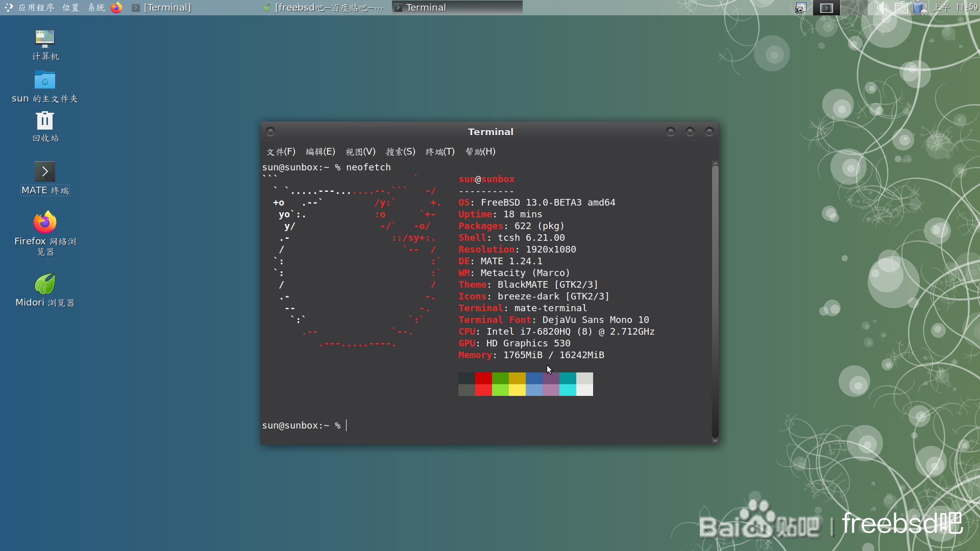The height and width of the screenshot is (551, 980).
Task: Click the 'Theme: BlackMATE [GTK2/3]' line
Action: [x=528, y=285]
